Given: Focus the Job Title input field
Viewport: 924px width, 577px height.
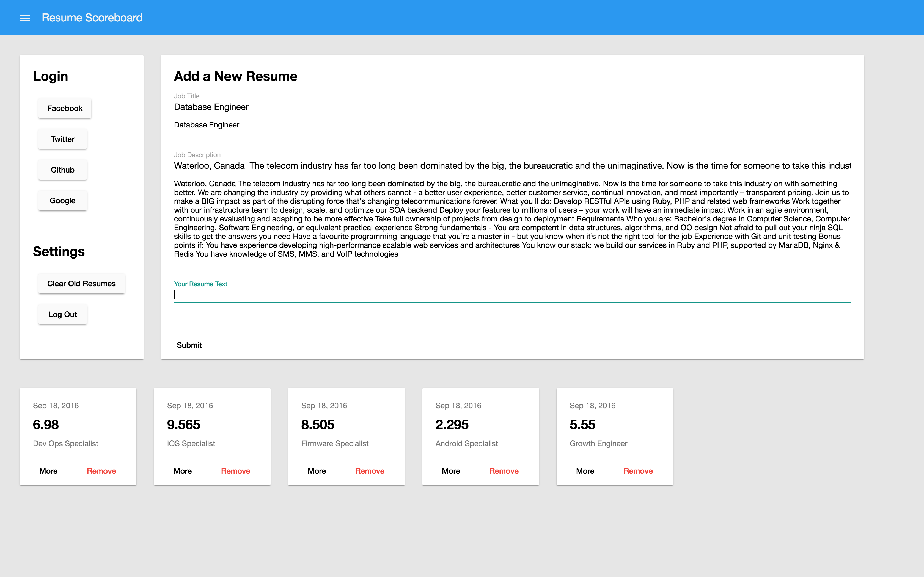Looking at the screenshot, I should click(512, 107).
